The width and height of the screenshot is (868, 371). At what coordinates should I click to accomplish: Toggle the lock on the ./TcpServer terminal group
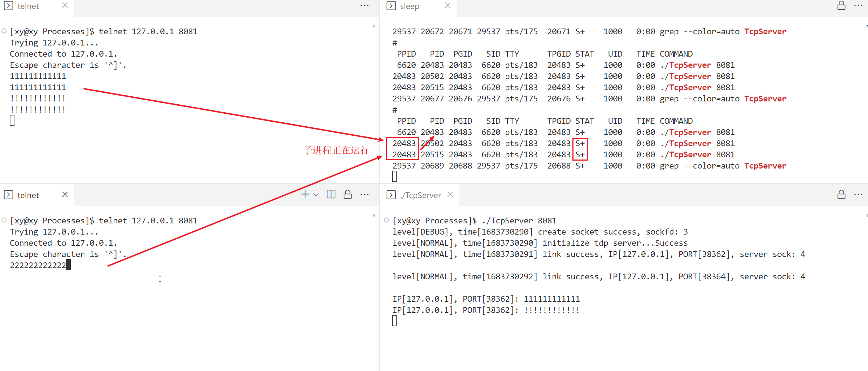point(841,195)
